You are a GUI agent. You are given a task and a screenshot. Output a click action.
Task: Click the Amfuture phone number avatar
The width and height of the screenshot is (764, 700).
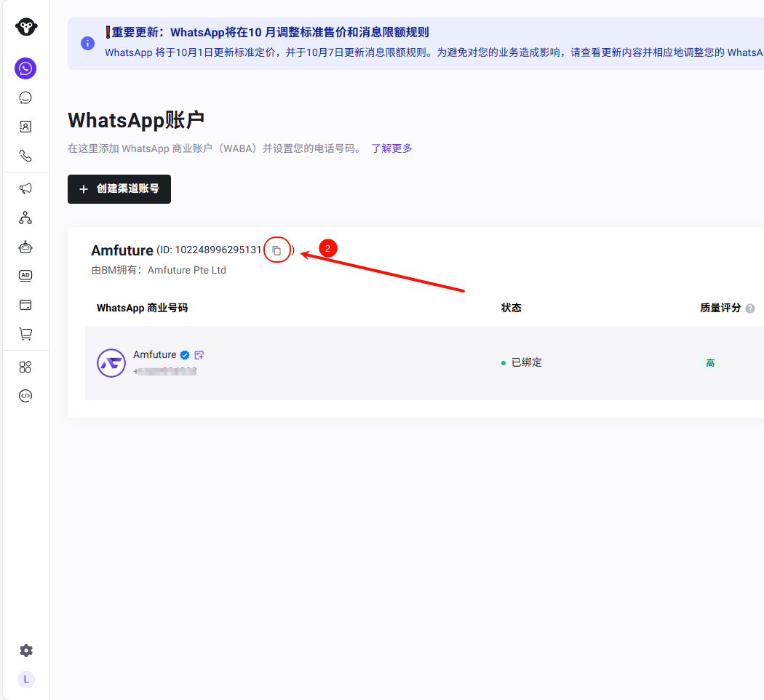(x=111, y=362)
